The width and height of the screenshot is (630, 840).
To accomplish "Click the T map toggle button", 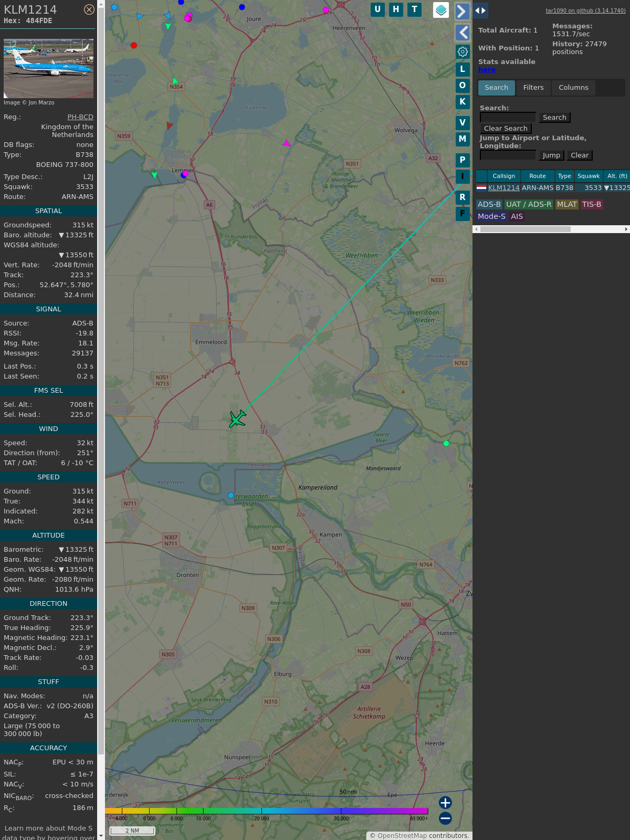I will tap(415, 9).
